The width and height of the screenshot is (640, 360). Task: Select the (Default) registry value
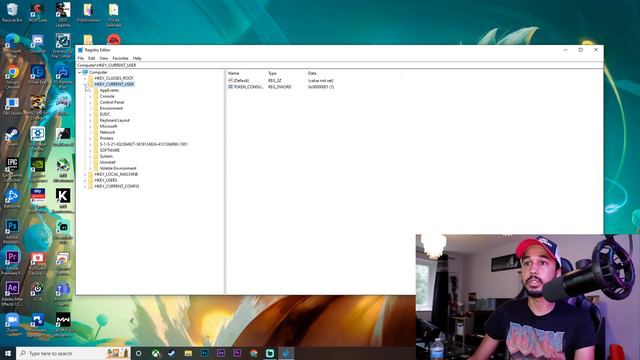tap(241, 81)
